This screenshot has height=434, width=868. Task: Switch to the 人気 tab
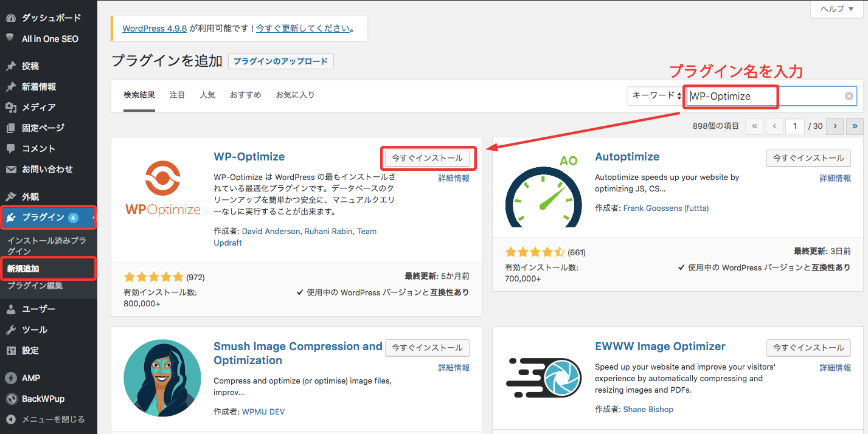(x=207, y=95)
